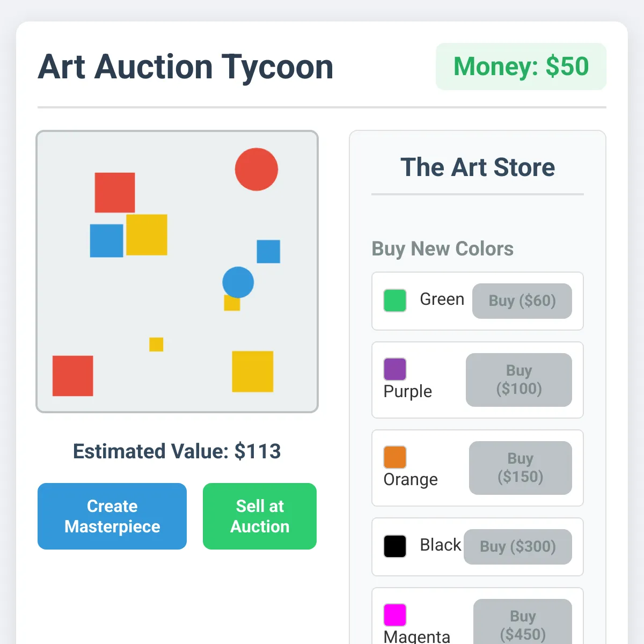Viewport: 644px width, 644px height.
Task: Buy the Purple color for $100
Action: [519, 380]
